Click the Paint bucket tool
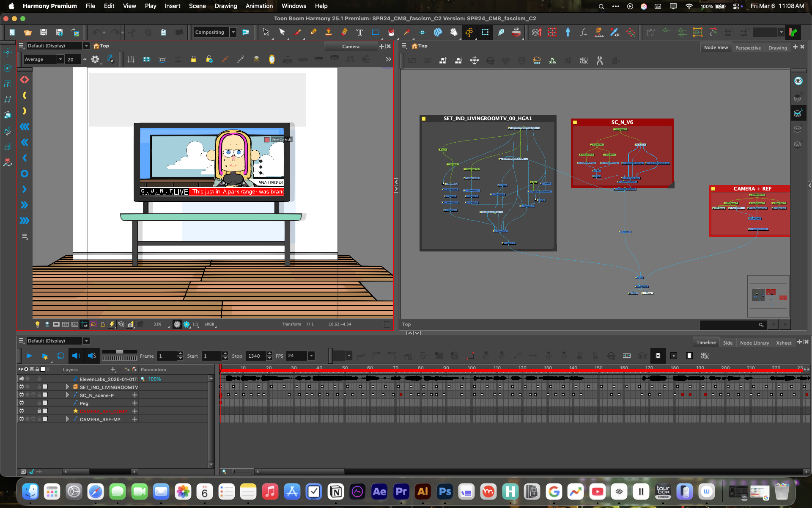This screenshot has width=812, height=508. [x=391, y=32]
